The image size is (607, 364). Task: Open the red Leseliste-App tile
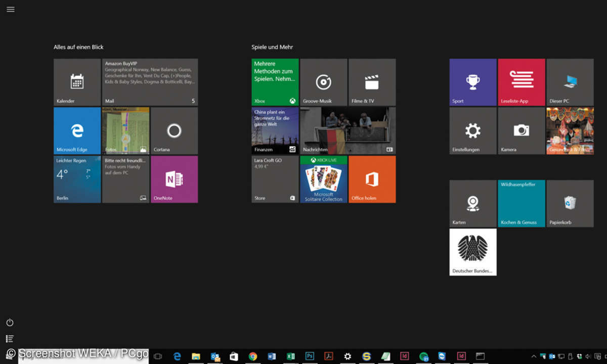(x=522, y=82)
